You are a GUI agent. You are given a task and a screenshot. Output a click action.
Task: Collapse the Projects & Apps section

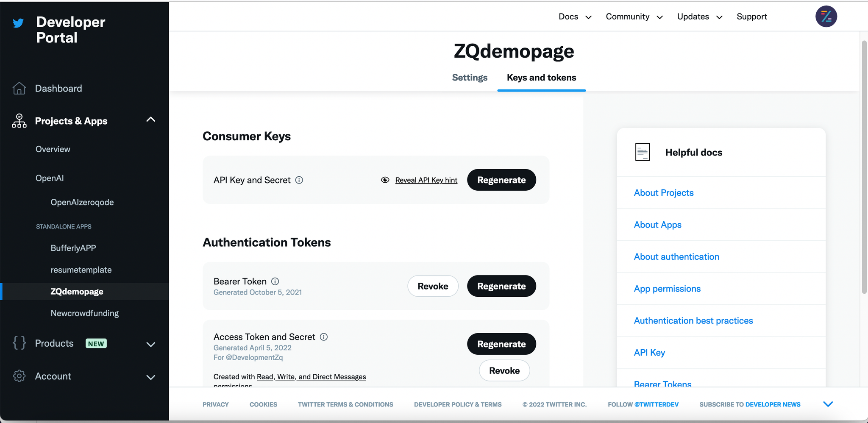click(x=151, y=120)
